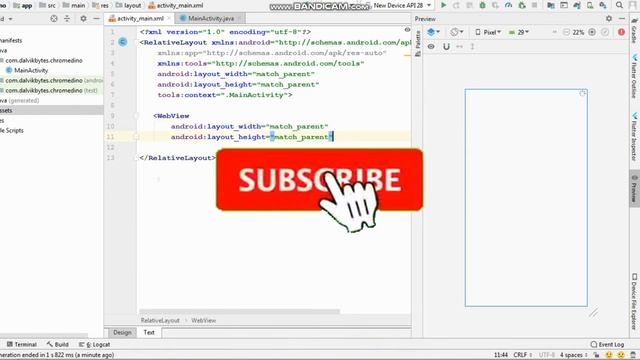Click collapse all icon in Project panel
The height and width of the screenshot is (360, 640).
tap(67, 18)
